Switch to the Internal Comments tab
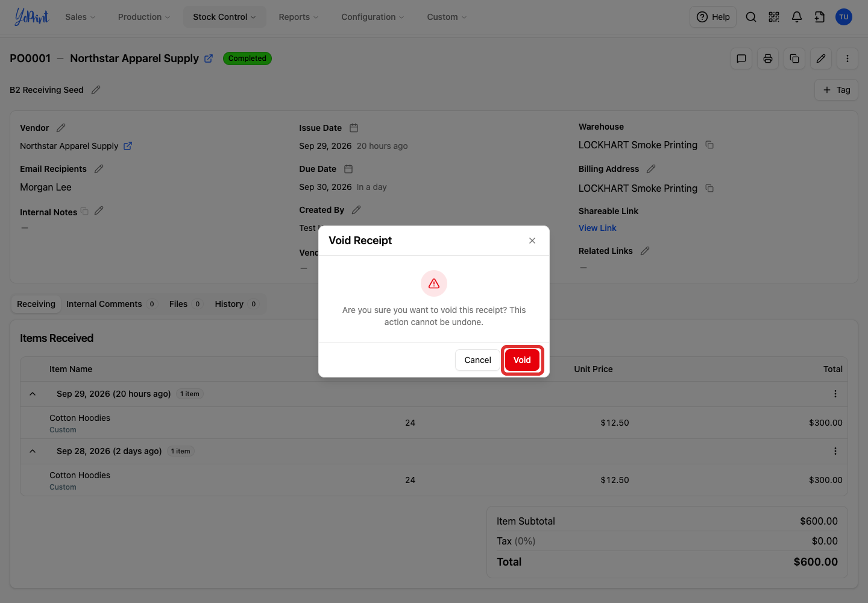The image size is (868, 603). 111,304
